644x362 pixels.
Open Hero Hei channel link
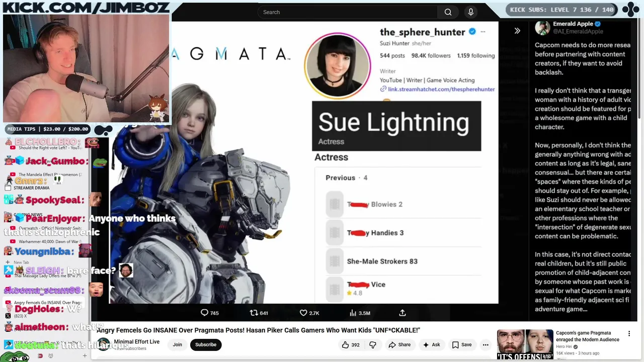[x=563, y=347]
